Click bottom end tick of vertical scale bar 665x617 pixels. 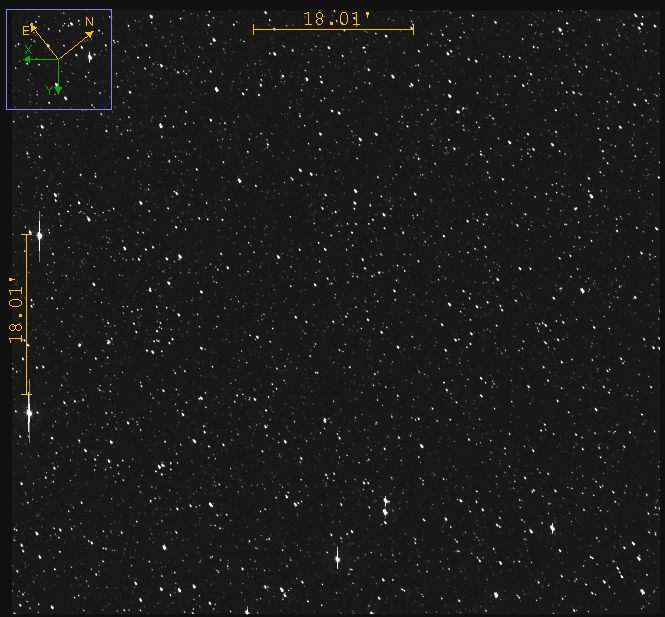pyautogui.click(x=26, y=394)
